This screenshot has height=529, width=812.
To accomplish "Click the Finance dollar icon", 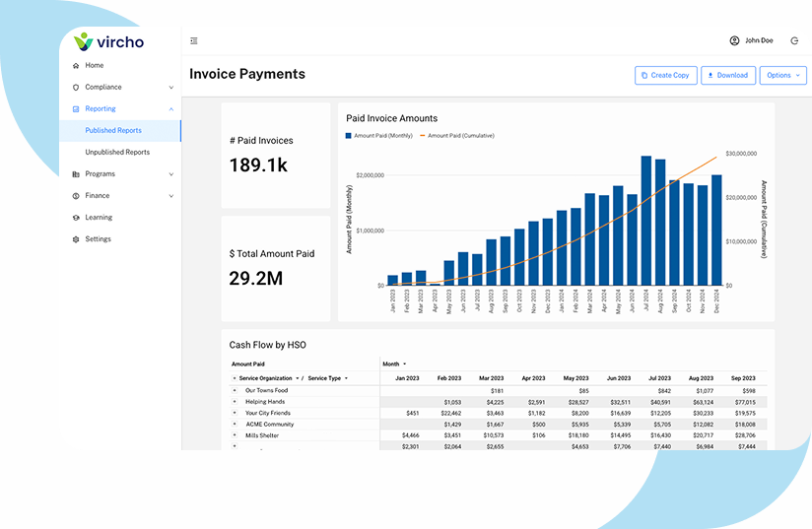I will 76,196.
